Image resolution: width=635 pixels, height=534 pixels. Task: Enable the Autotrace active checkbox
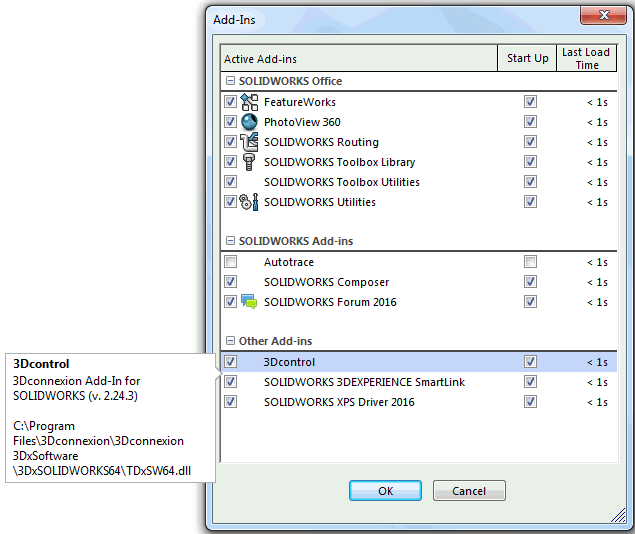(230, 262)
